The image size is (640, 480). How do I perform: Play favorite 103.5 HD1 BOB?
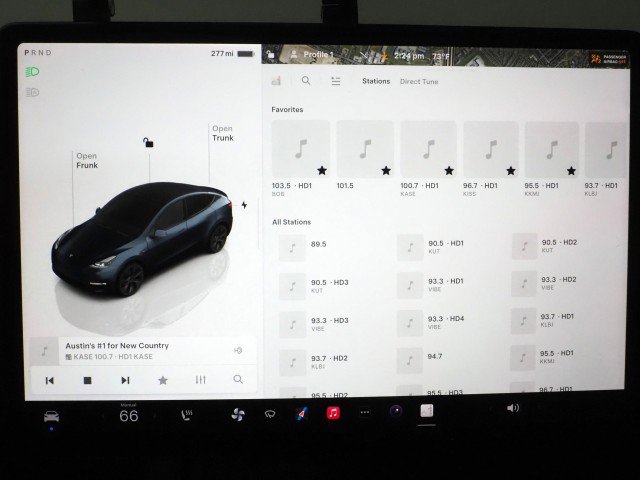(x=301, y=159)
